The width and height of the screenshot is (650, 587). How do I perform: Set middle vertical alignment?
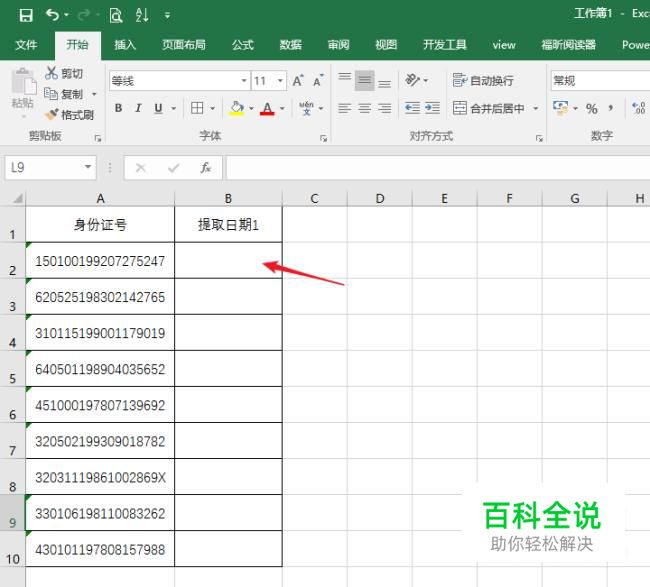365,80
